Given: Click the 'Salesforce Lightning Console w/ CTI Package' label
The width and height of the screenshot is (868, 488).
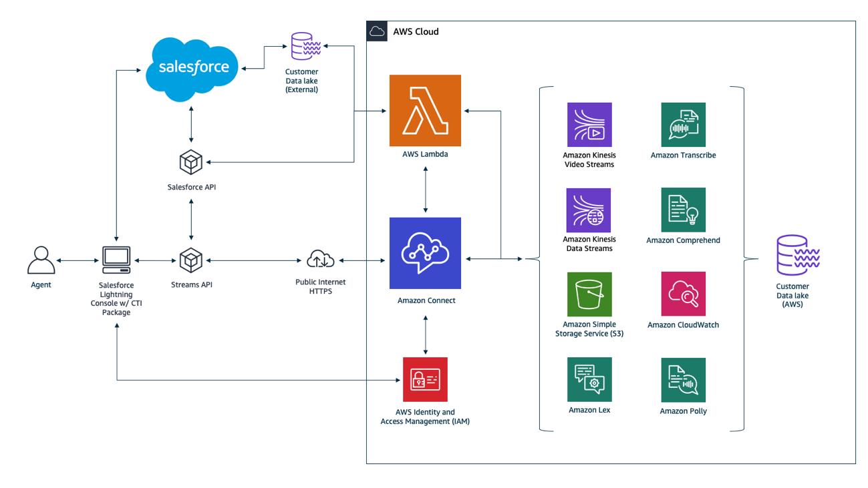Looking at the screenshot, I should pyautogui.click(x=116, y=298).
